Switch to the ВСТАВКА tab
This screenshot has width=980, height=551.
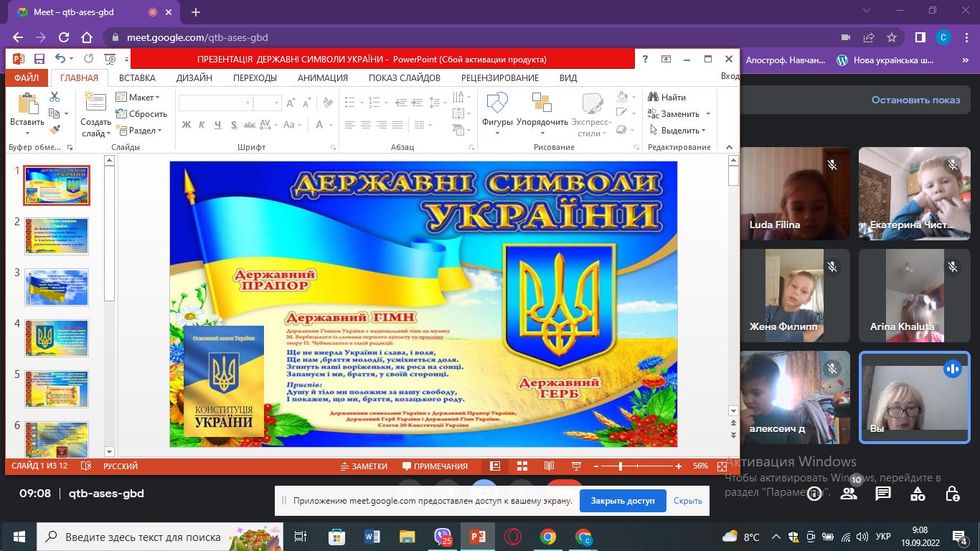(x=137, y=77)
